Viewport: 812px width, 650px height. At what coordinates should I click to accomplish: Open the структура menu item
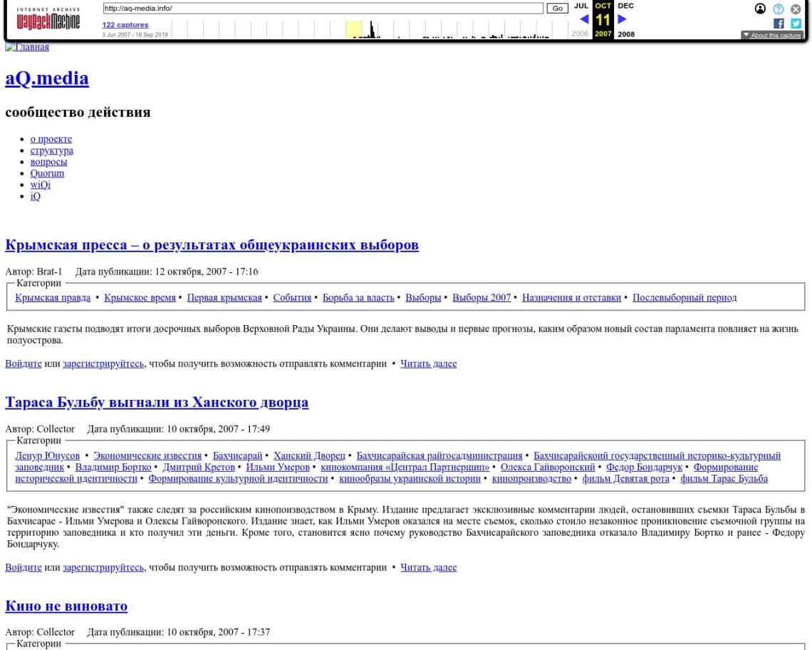point(52,150)
